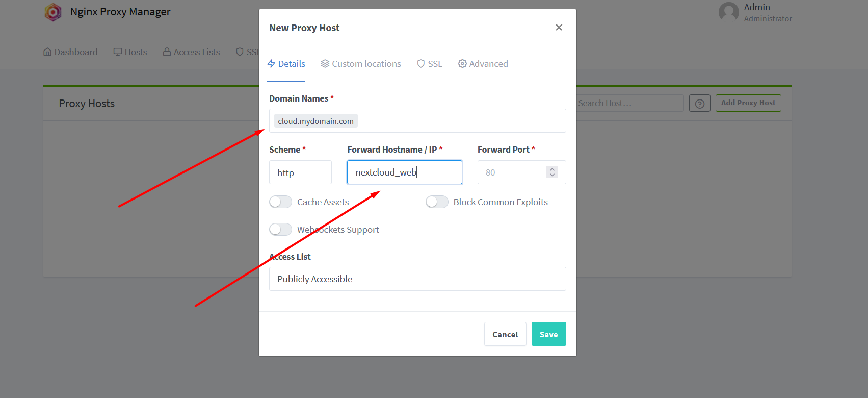Click the Save button
This screenshot has width=868, height=398.
(x=549, y=334)
